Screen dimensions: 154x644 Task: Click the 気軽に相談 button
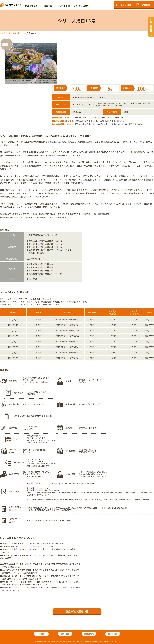point(124,5)
